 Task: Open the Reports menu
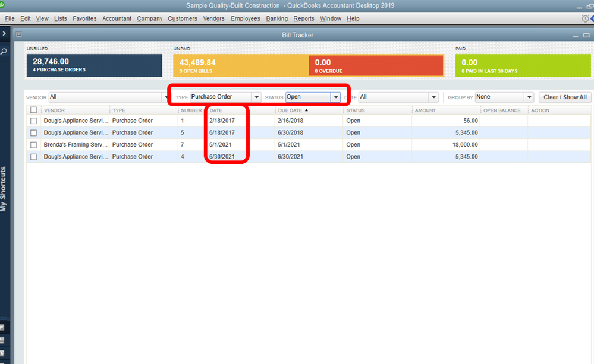[304, 18]
